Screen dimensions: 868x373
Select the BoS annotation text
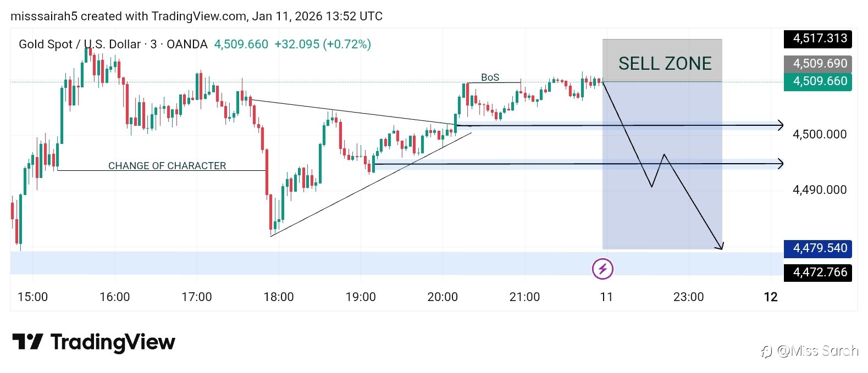tap(490, 77)
